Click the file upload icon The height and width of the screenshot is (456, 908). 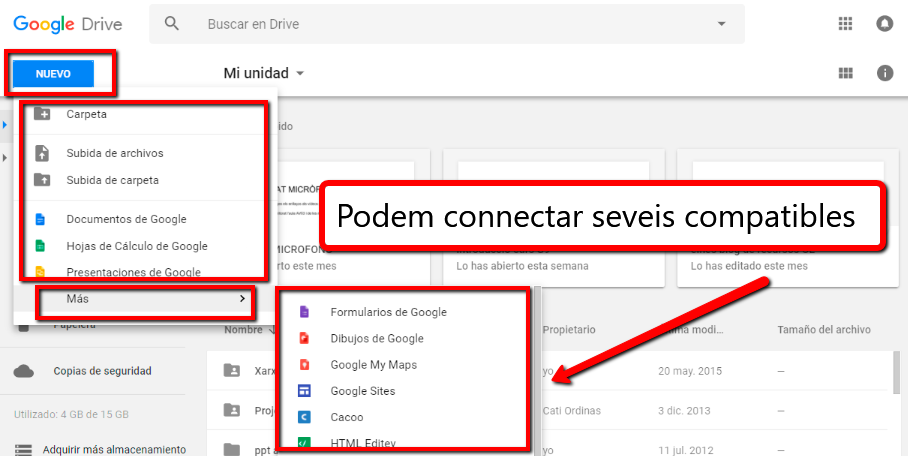click(42, 153)
